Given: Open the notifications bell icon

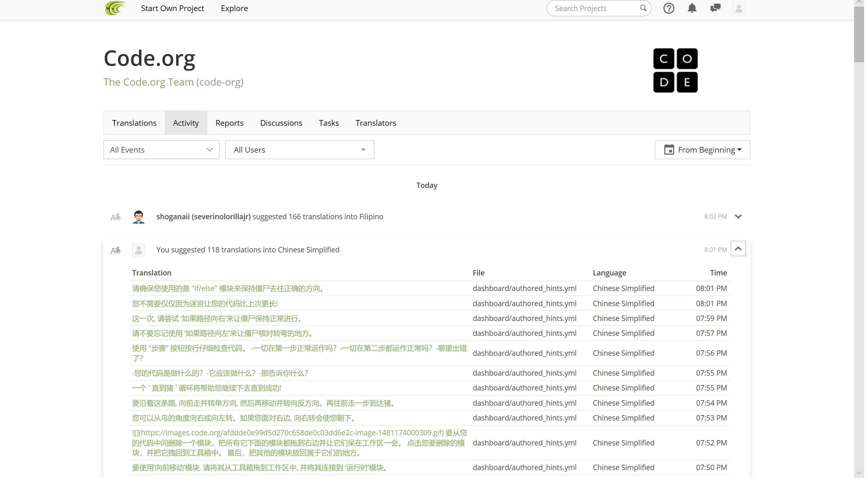Looking at the screenshot, I should (692, 8).
